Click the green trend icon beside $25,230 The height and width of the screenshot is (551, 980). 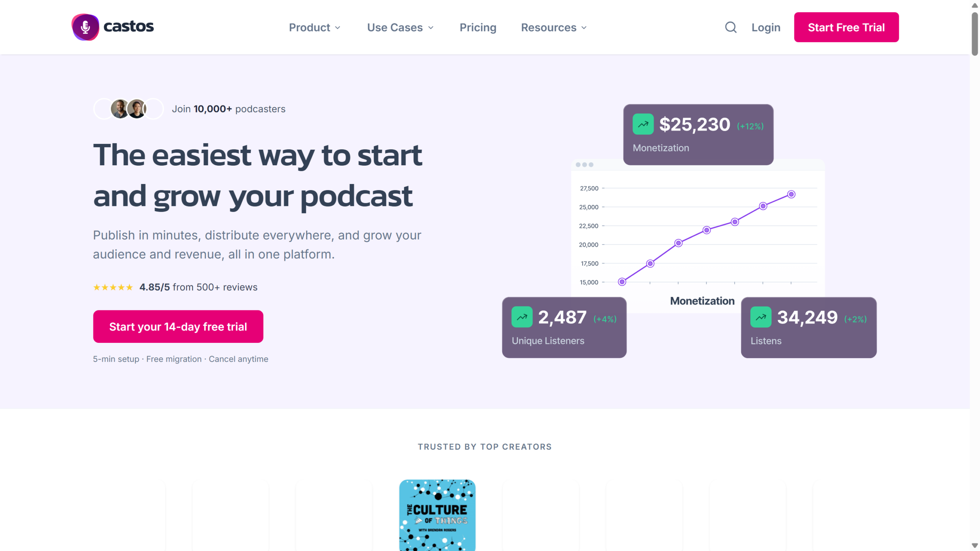pos(643,124)
